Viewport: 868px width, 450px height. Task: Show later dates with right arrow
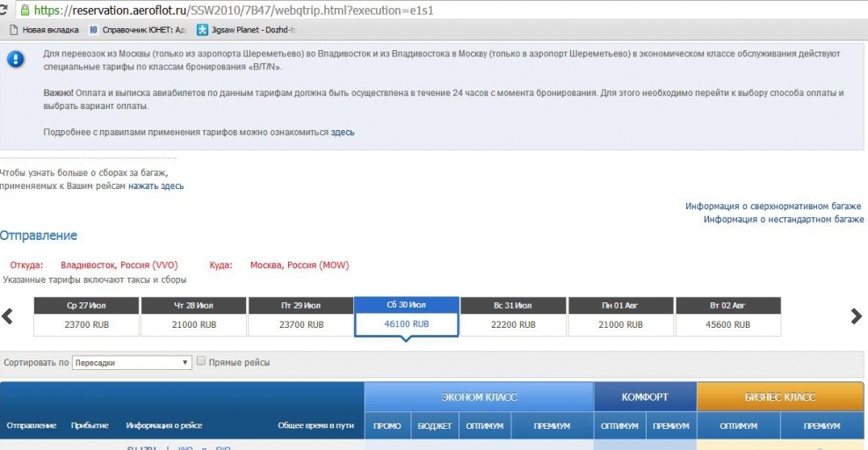pos(857,316)
